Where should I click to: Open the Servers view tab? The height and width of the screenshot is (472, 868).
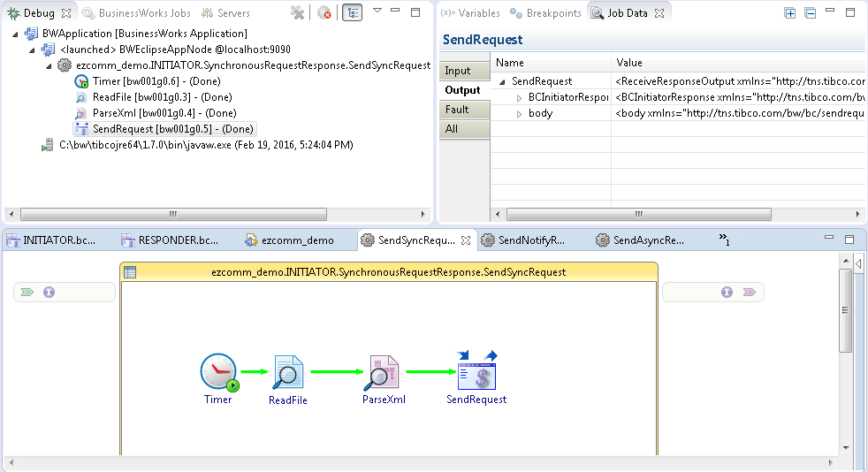pos(226,12)
